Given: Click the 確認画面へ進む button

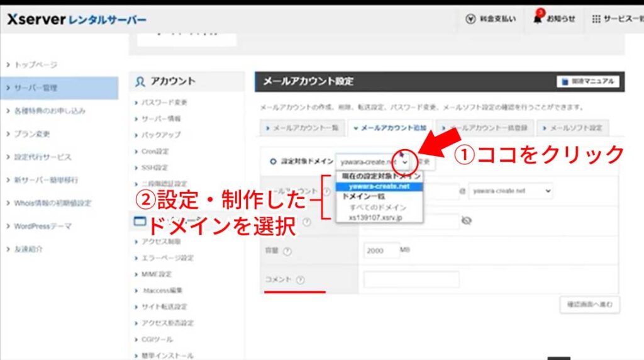Looking at the screenshot, I should coord(589,305).
